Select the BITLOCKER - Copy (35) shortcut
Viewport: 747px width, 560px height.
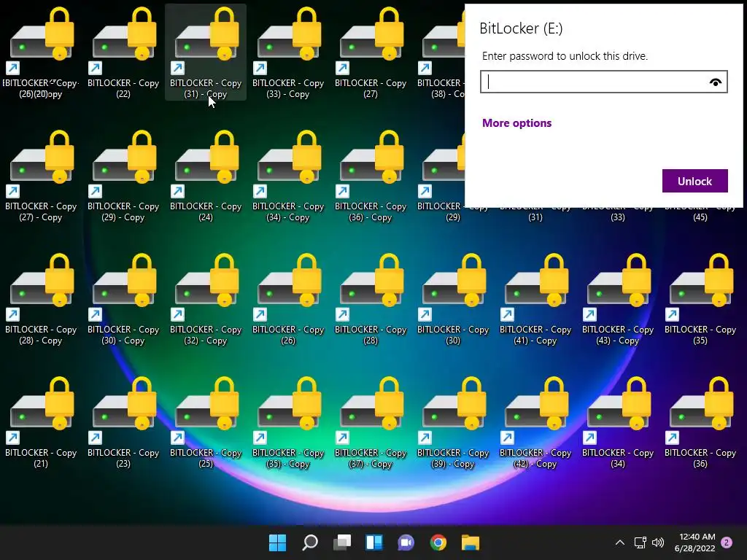700,299
